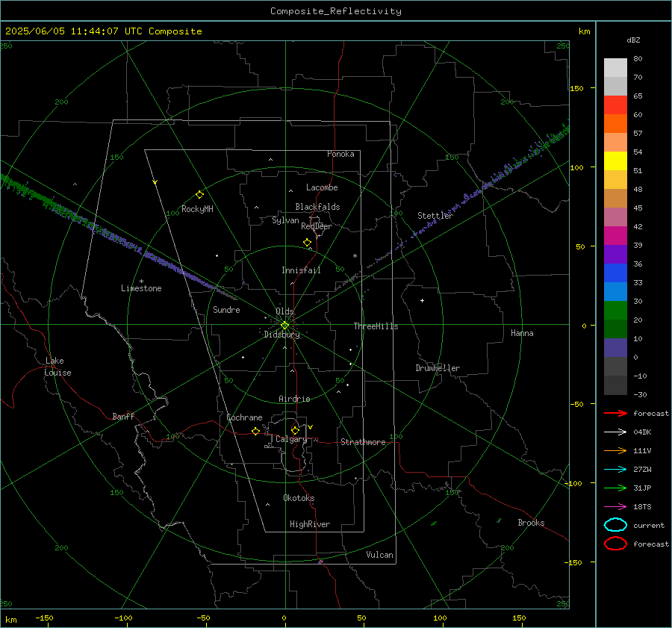Click the red forecast arrow in the legend
The image size is (672, 628).
(x=615, y=413)
